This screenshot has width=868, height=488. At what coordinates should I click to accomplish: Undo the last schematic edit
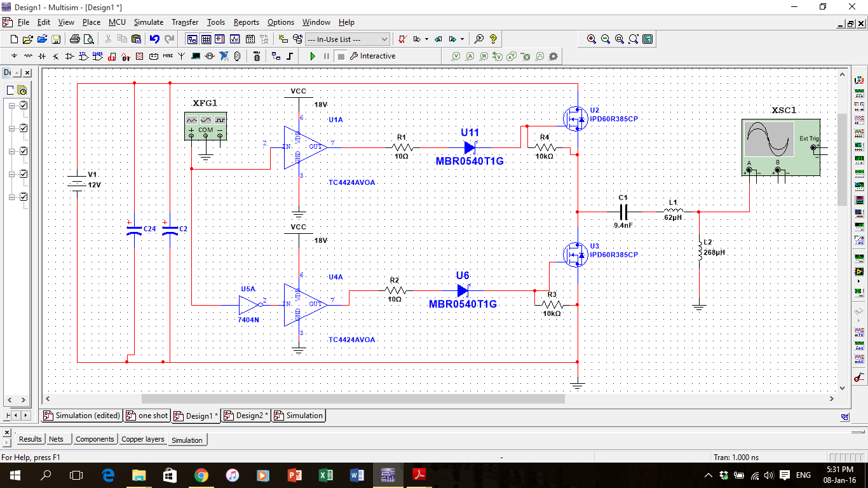tap(154, 39)
